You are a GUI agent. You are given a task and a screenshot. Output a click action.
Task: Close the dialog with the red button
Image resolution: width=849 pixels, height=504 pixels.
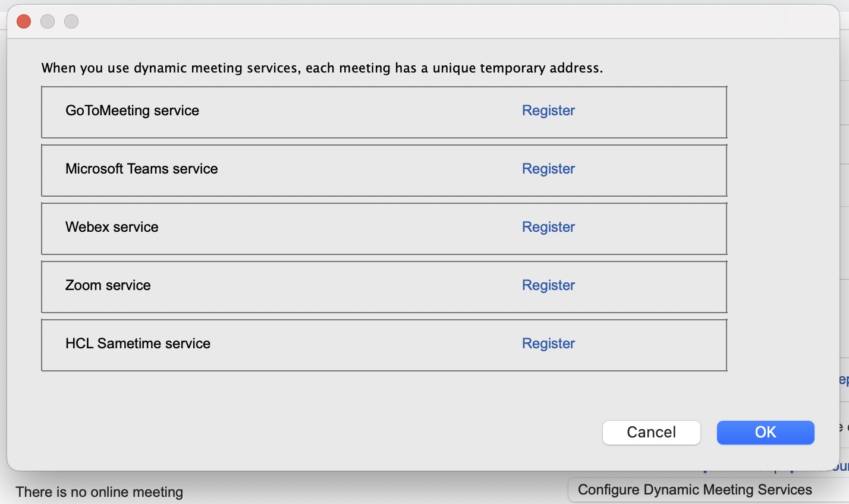pos(23,21)
